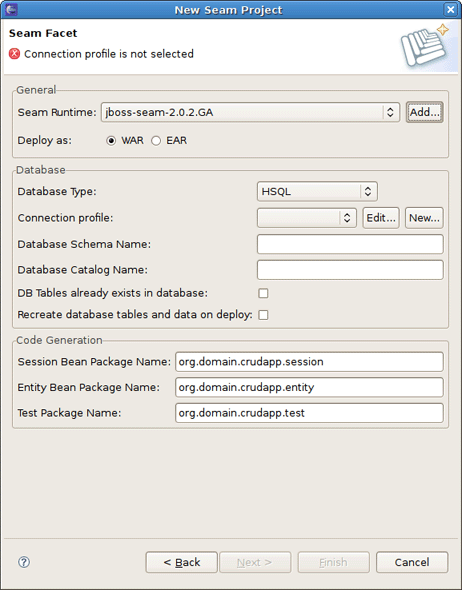Screen dimensions: 462x590
Task: Click Add... to add Seam runtime
Action: (424, 112)
